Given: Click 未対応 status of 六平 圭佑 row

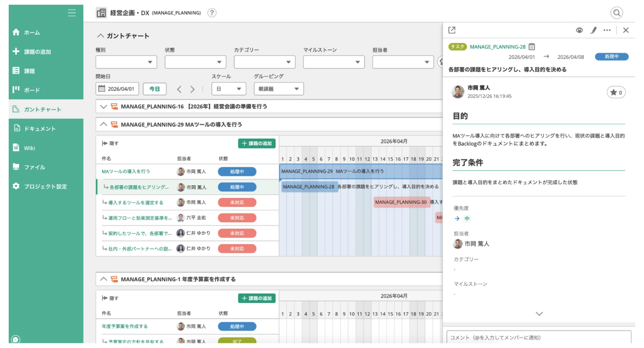Looking at the screenshot, I should 237,218.
